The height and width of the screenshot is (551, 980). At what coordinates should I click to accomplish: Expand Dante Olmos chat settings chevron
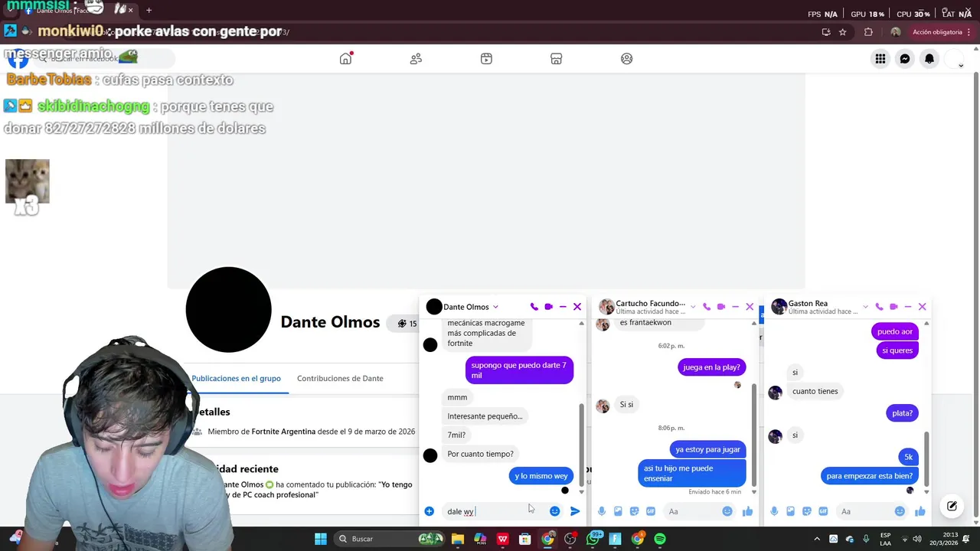495,307
